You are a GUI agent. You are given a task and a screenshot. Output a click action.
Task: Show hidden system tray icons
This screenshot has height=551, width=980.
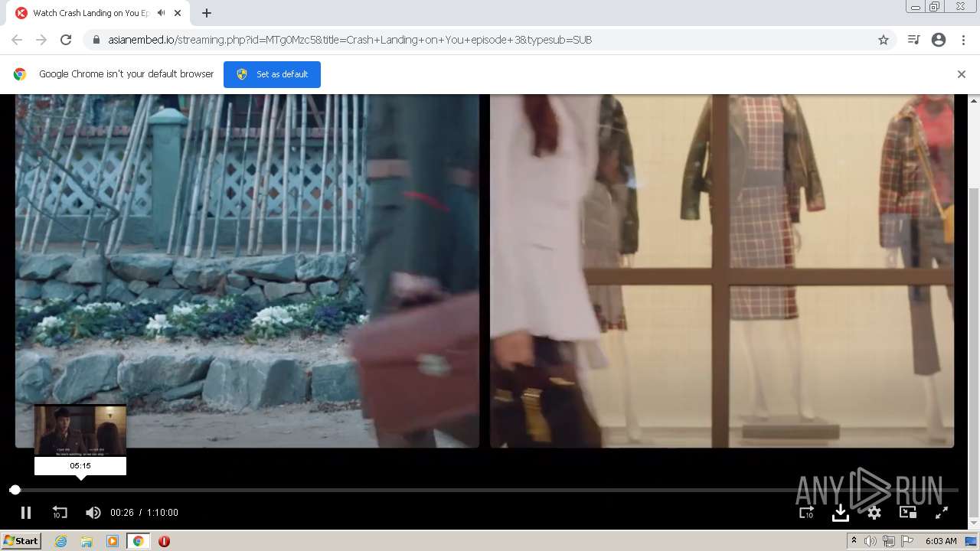click(854, 541)
